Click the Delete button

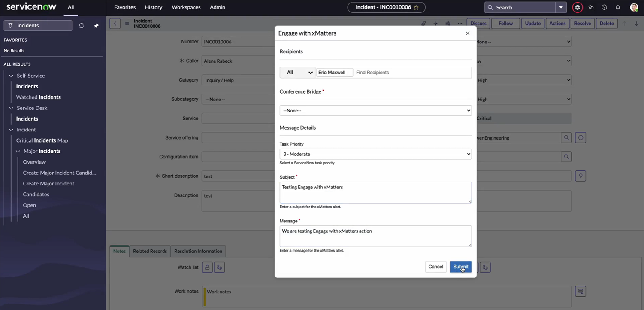point(607,24)
